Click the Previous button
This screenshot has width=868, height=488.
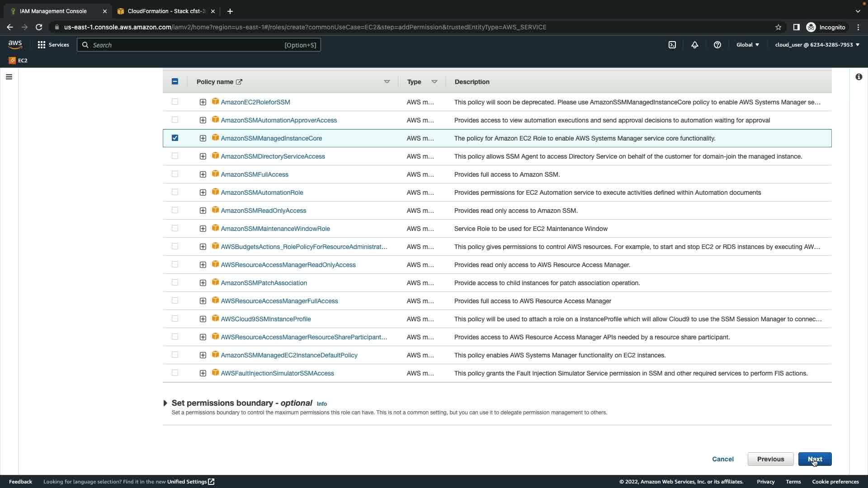pyautogui.click(x=770, y=459)
